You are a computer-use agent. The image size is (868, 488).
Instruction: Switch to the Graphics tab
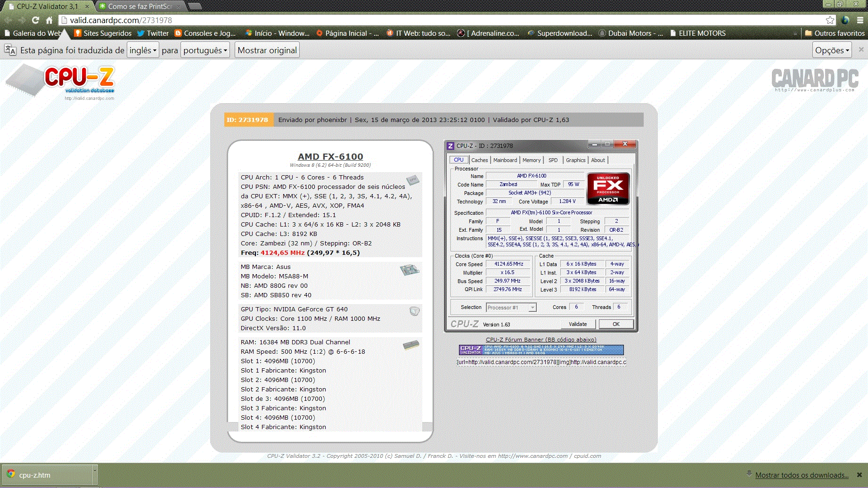576,160
